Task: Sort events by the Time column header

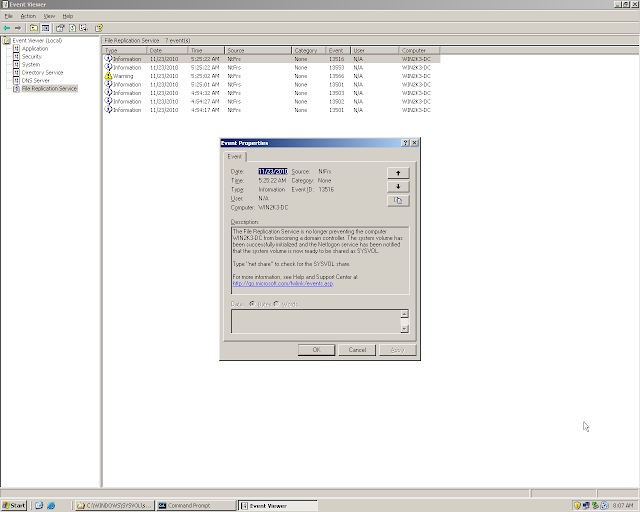Action: [x=206, y=50]
